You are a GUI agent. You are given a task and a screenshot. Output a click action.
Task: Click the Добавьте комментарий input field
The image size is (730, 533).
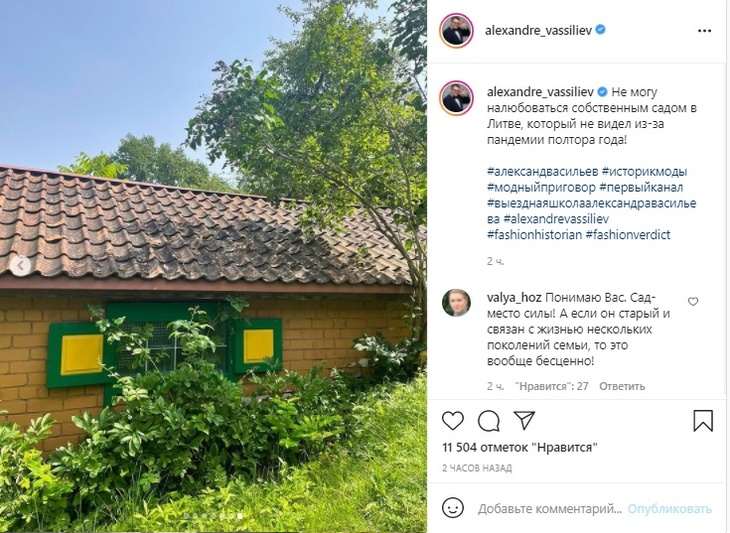[x=550, y=509]
